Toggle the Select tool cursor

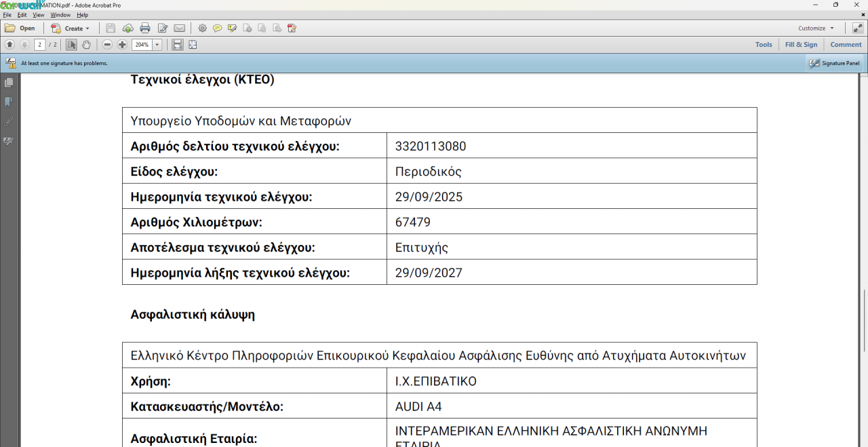pos(71,45)
